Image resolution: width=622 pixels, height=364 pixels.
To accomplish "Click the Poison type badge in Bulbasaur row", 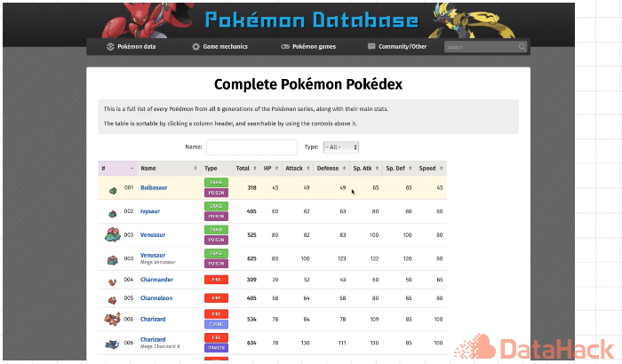I will (216, 193).
